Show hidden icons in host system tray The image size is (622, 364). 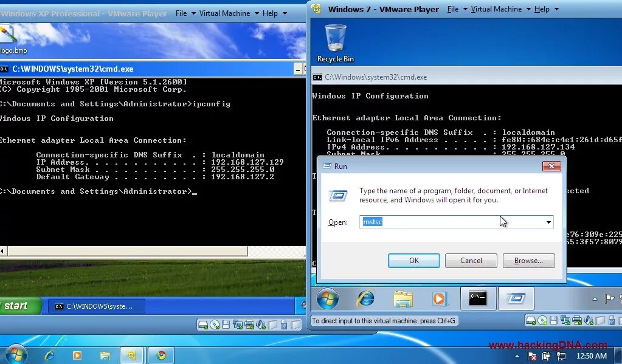pos(517,357)
